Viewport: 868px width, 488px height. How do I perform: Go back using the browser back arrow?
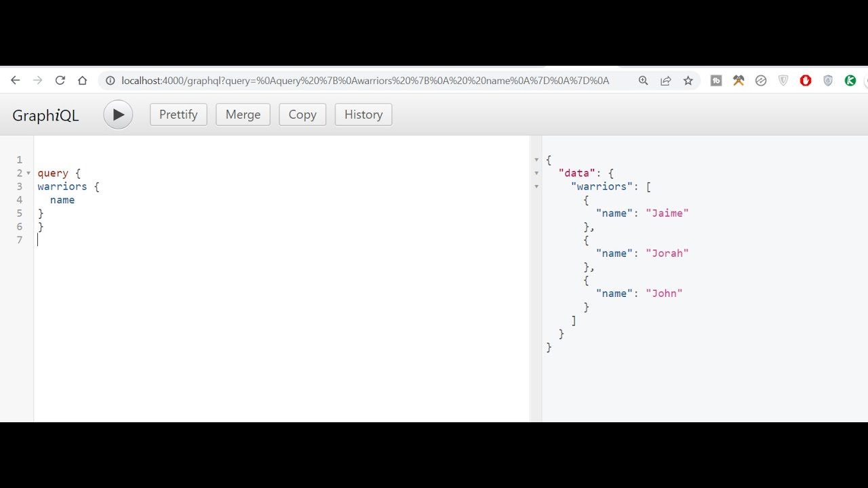[16, 81]
